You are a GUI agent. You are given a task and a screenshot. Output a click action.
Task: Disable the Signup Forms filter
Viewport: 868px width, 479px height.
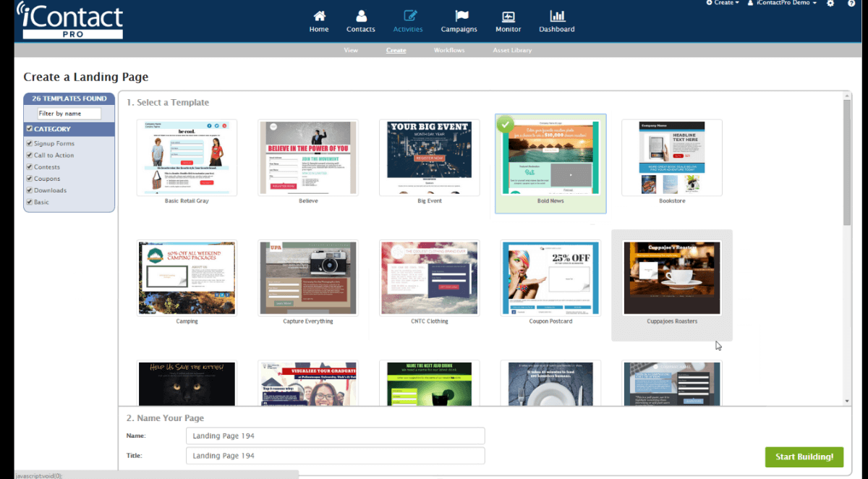(29, 143)
